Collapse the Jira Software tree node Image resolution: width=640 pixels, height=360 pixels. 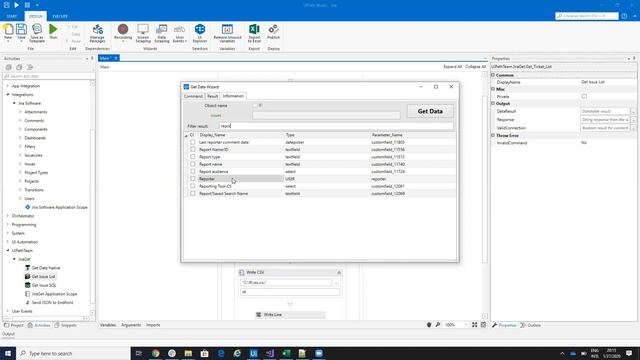coord(14,103)
